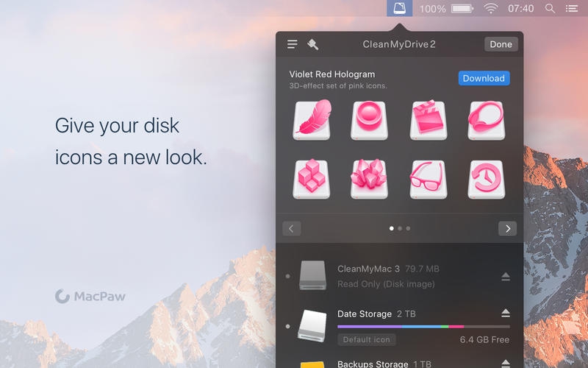Choose the pink headphones disk icon
The width and height of the screenshot is (588, 368).
486,120
